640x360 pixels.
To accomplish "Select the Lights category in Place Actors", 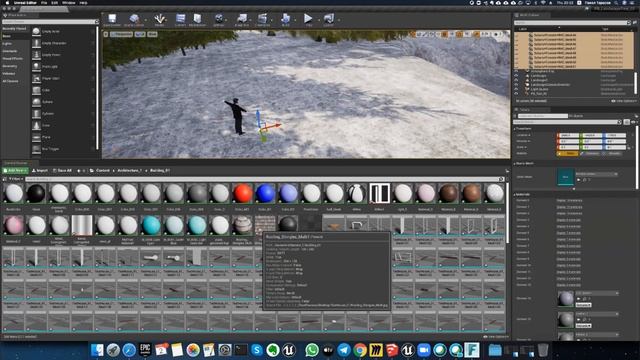I will coord(7,44).
